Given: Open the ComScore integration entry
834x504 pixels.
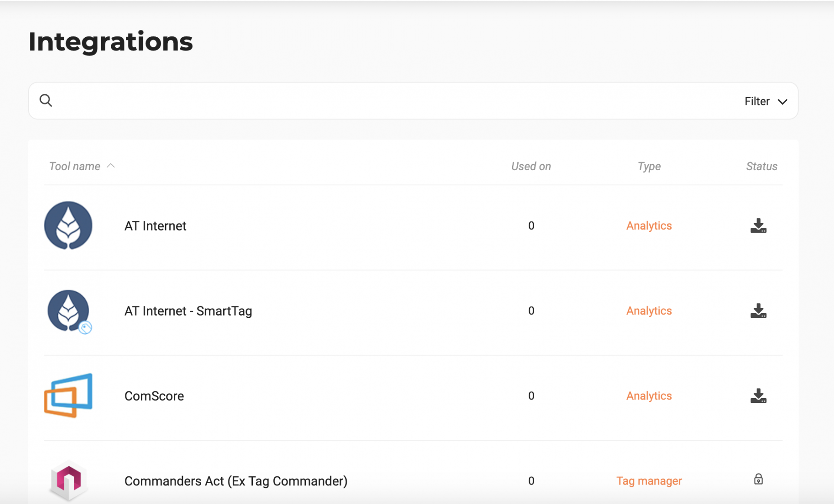Looking at the screenshot, I should [154, 396].
